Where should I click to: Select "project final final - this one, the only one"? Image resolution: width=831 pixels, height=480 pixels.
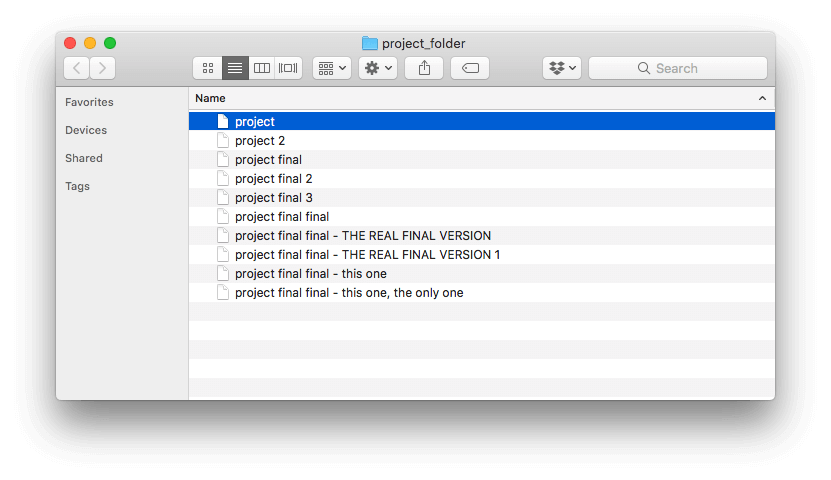click(482, 293)
